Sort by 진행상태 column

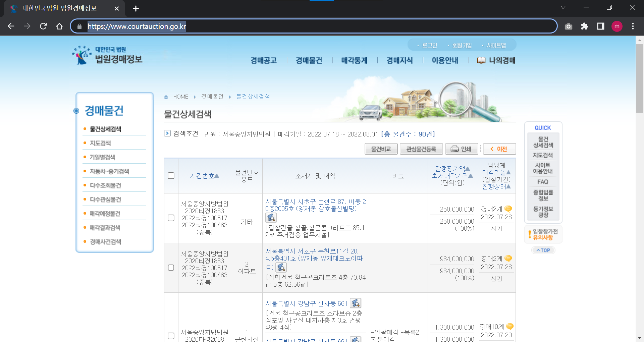click(x=496, y=186)
